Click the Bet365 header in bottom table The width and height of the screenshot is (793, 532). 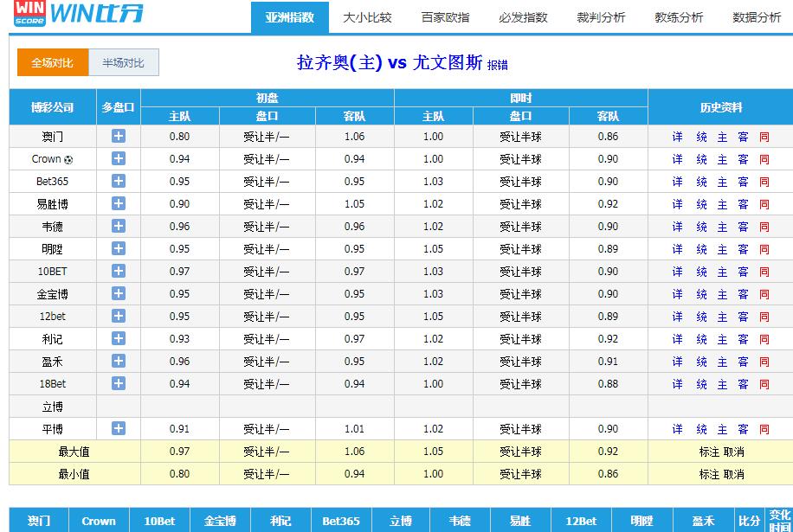(341, 521)
